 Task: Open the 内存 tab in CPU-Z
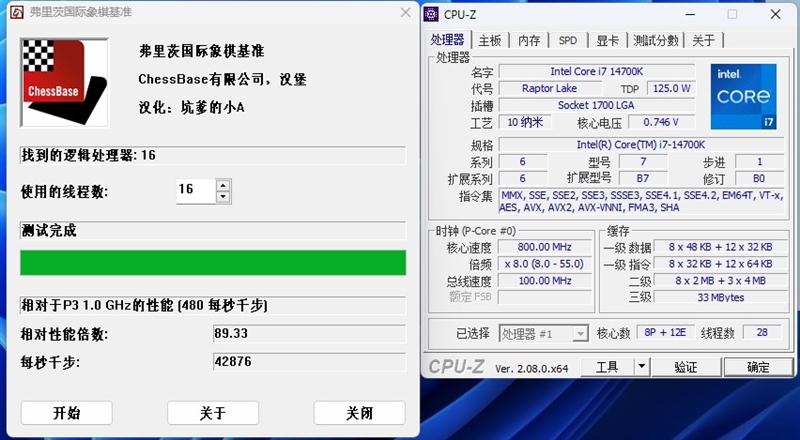coord(529,40)
